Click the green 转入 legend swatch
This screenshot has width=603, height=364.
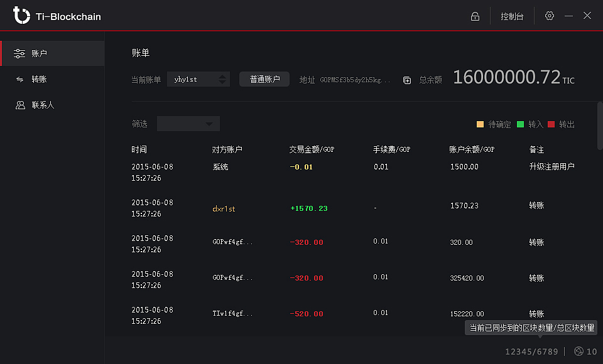[520, 124]
